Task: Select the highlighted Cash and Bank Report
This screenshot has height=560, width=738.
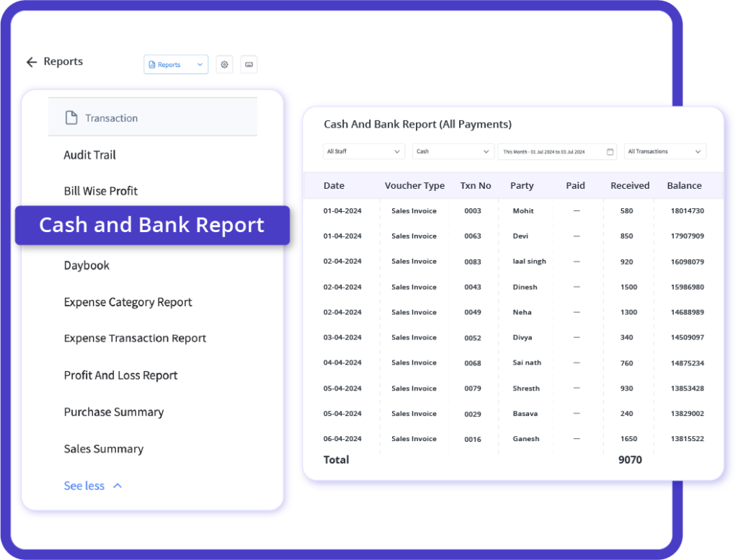Action: 152,225
